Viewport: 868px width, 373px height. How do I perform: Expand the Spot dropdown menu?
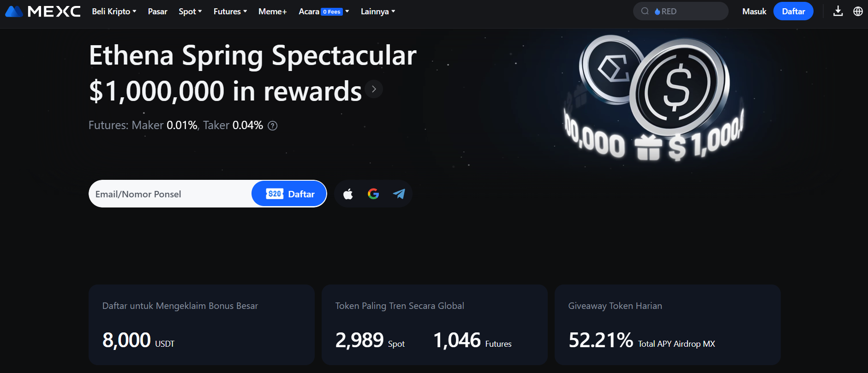point(190,11)
